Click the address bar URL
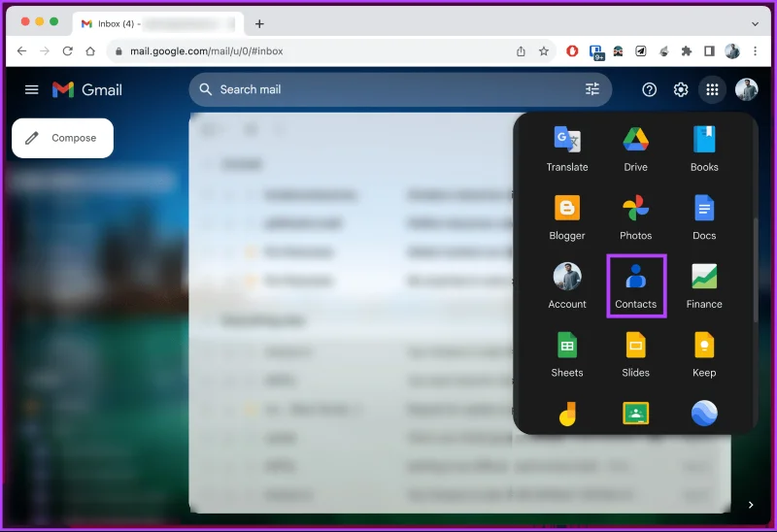Viewport: 777px width, 532px height. click(207, 51)
